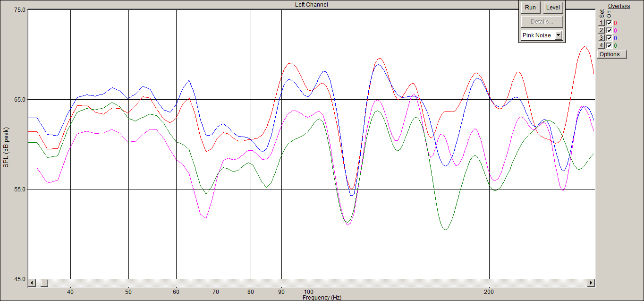
Task: Click the magenta overlay 2 color value
Action: coord(615,30)
